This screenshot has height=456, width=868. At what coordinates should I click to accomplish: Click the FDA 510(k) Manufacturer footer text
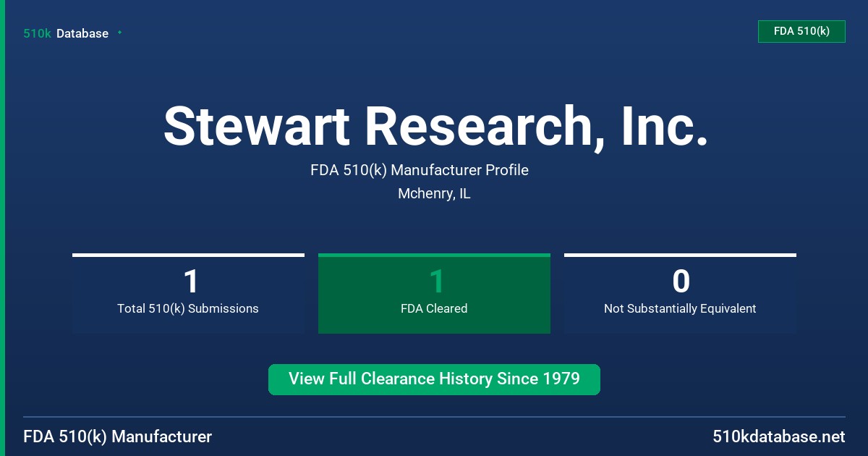point(118,436)
